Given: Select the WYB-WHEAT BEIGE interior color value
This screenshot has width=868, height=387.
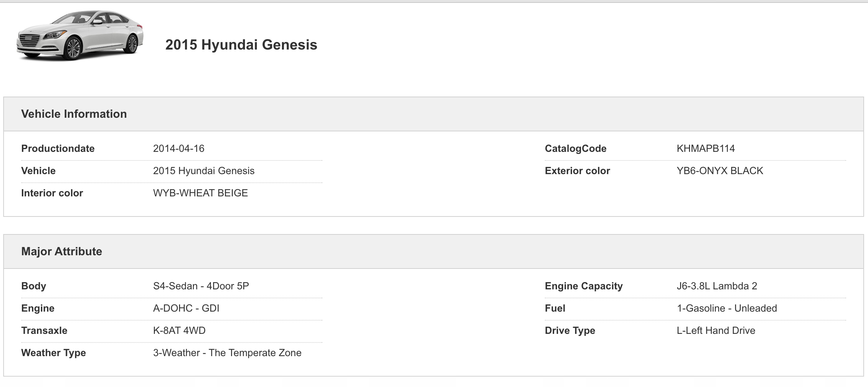Looking at the screenshot, I should 200,193.
